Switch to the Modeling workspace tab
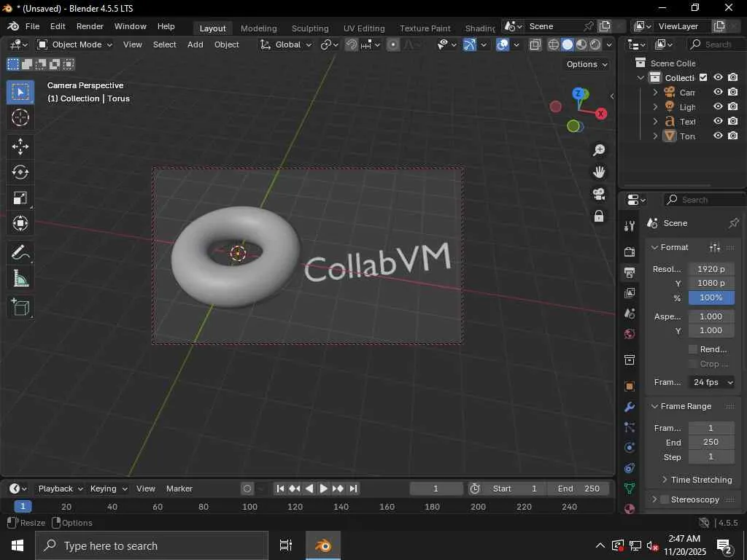747x560 pixels. pyautogui.click(x=259, y=28)
